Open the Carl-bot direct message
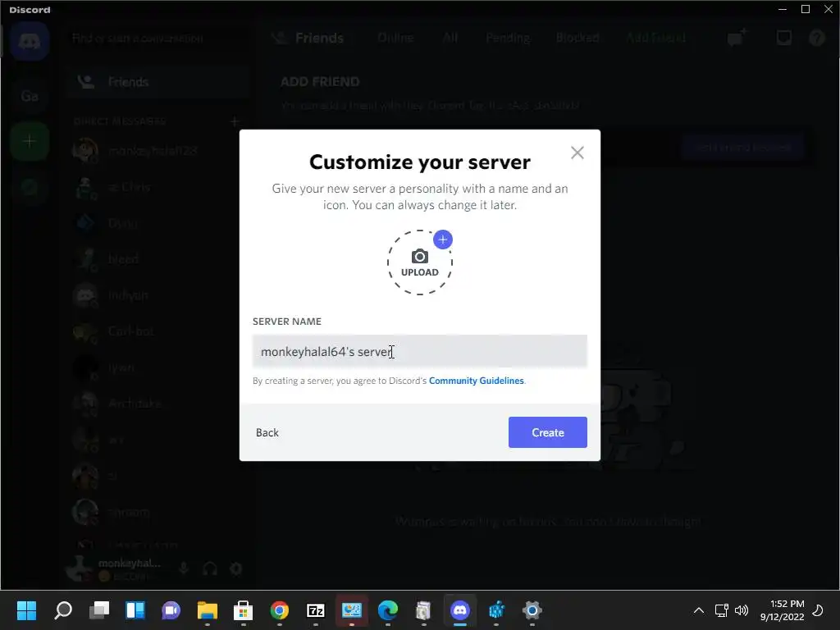 pos(158,331)
